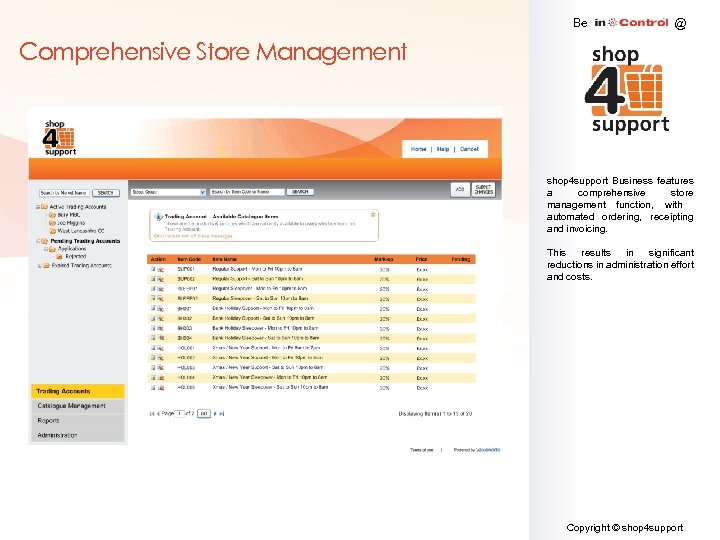This screenshot has height=540, width=720.
Task: Select the Bury MBC trading account
Action: point(68,214)
